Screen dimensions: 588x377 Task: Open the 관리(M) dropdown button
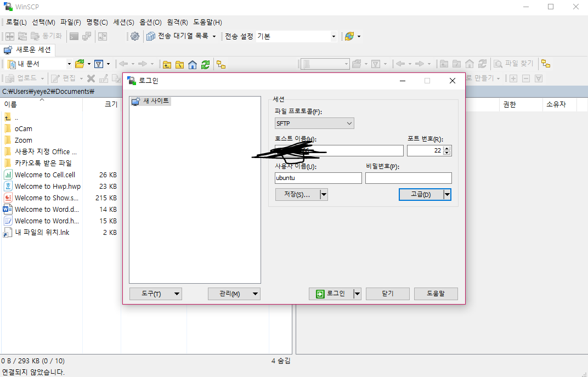234,294
